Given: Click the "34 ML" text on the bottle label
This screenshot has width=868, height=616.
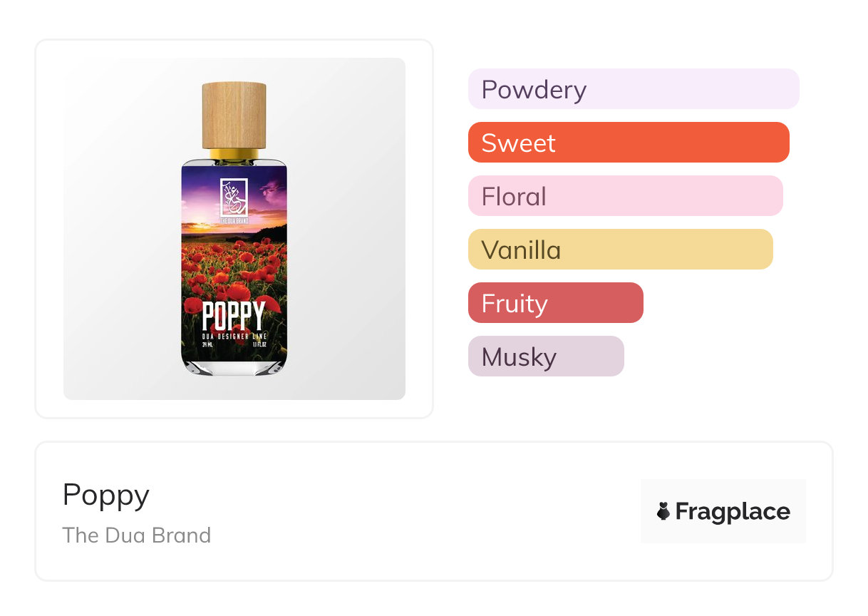Looking at the screenshot, I should pos(207,346).
